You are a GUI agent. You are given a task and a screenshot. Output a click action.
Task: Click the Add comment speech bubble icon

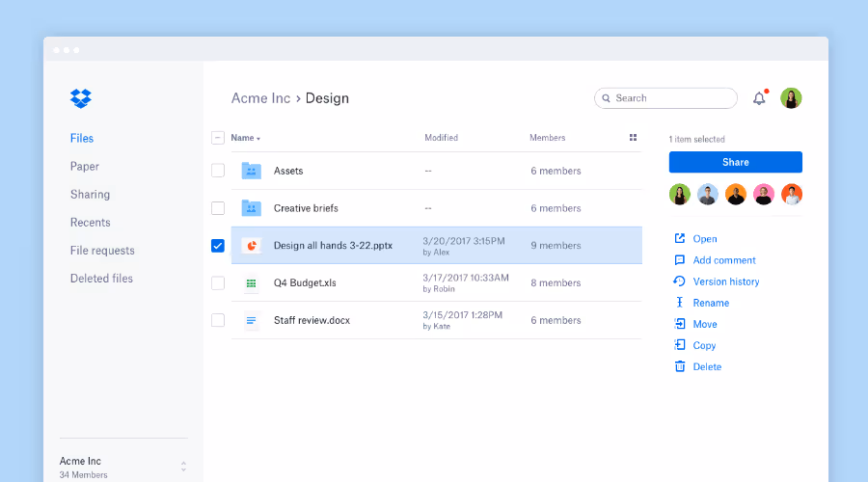pyautogui.click(x=680, y=260)
